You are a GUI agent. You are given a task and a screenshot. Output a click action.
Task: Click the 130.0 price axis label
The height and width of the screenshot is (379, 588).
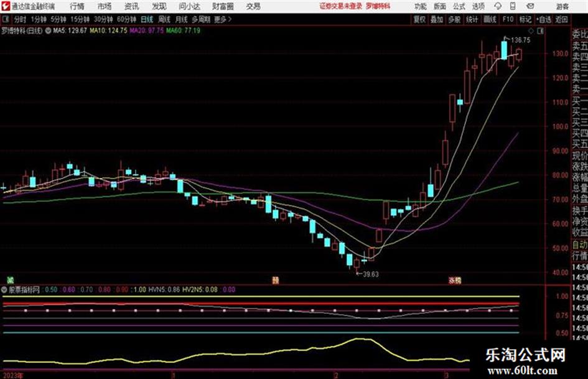(560, 54)
